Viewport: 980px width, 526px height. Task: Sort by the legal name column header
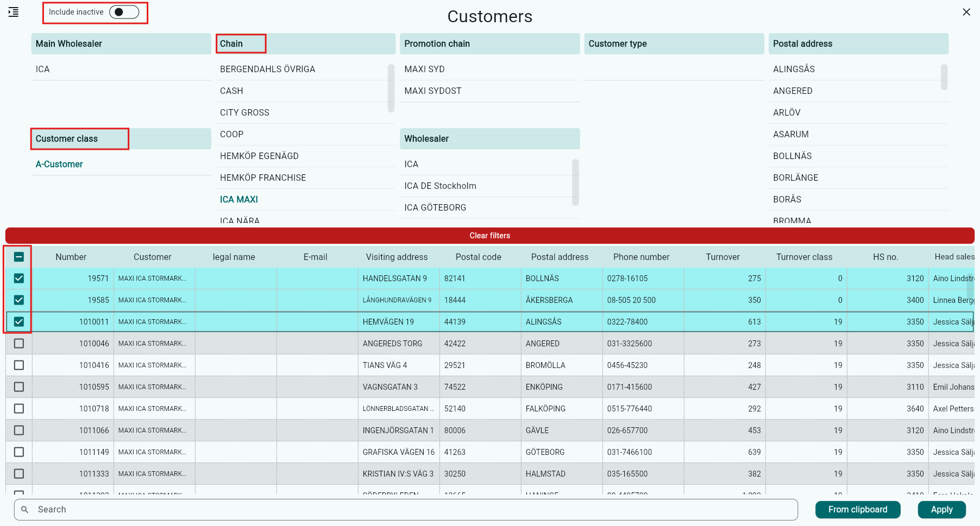234,257
